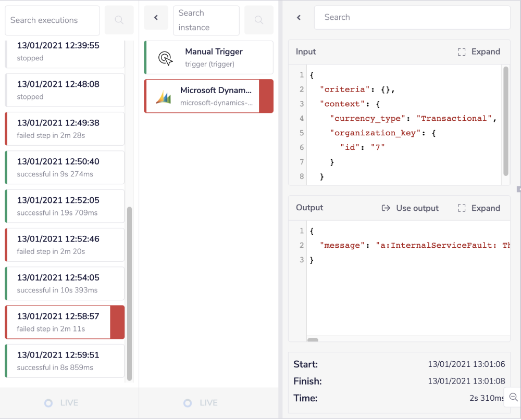Enable LIVE mode in the executions panel

(61, 402)
